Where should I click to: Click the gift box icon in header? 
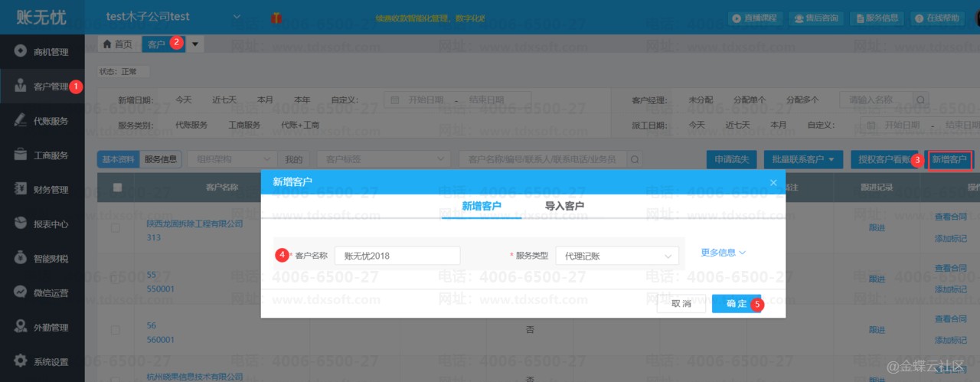pos(276,17)
